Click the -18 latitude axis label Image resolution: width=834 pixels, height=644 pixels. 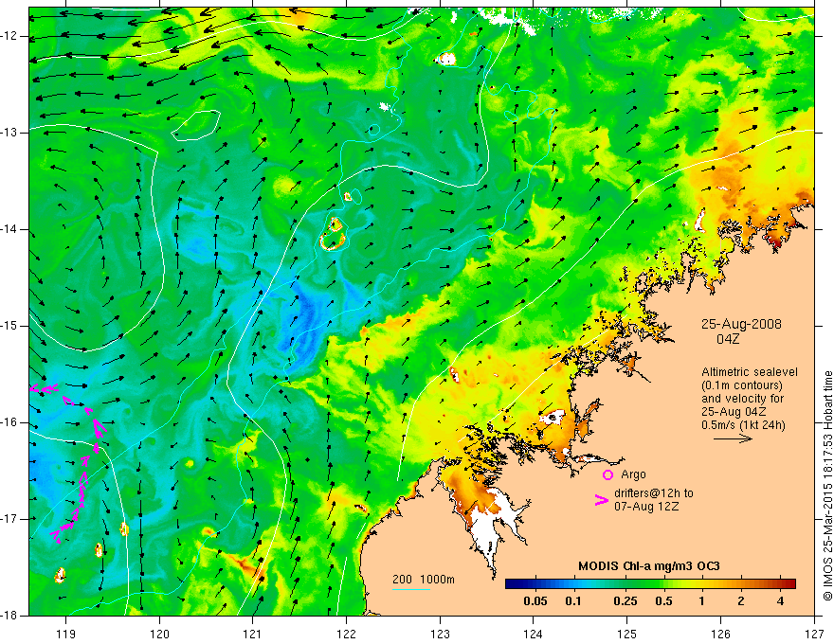(10, 616)
